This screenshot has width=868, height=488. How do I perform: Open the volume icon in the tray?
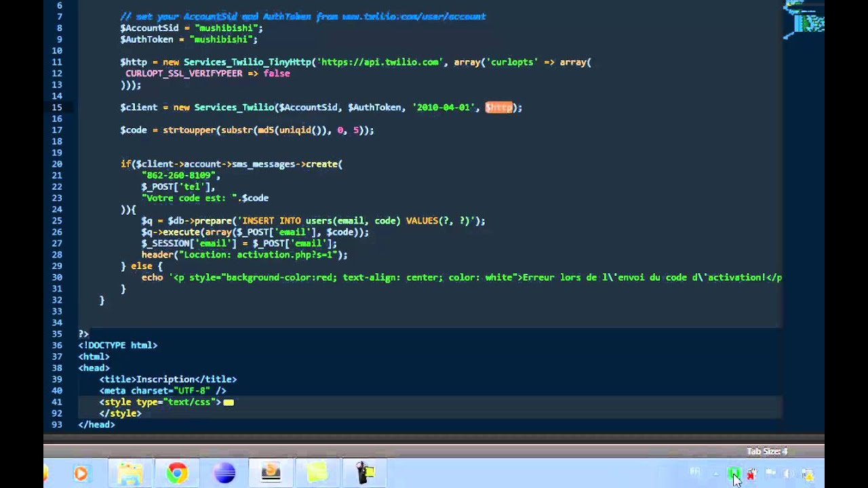(x=789, y=474)
